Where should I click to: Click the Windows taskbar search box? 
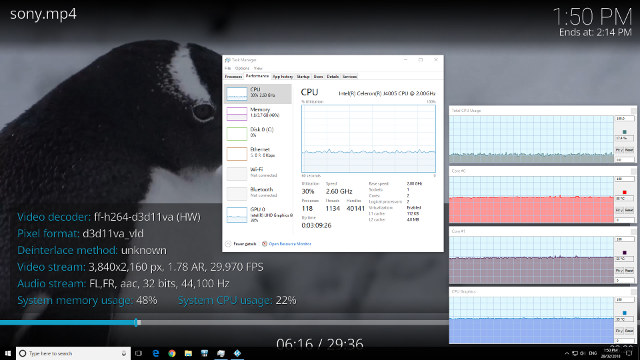[x=73, y=353]
